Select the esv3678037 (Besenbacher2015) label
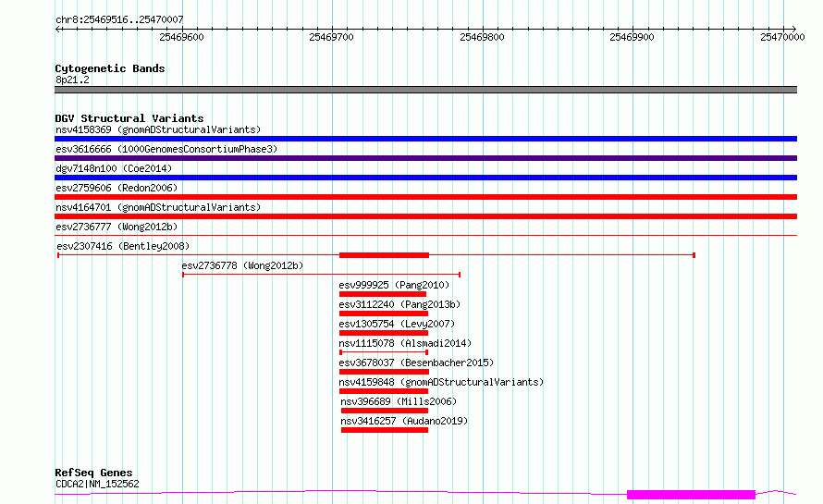Screen dimensions: 823x504 (416, 363)
